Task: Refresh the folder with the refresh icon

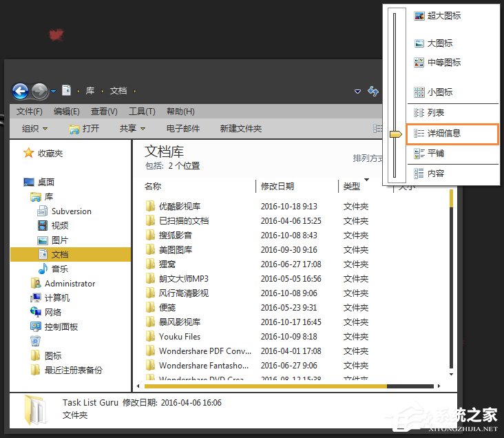Action: pos(373,92)
